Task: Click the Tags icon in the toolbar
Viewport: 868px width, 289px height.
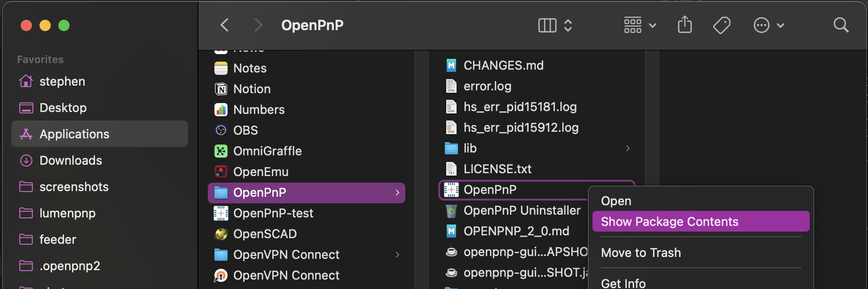Action: tap(721, 25)
